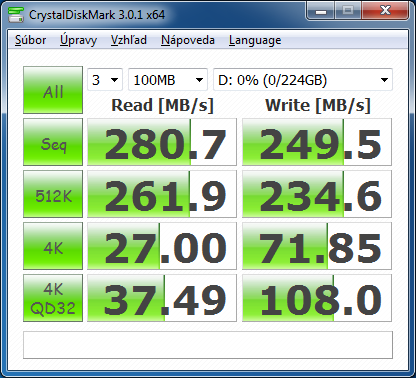Expand the drive dropdown showing D: 0% (0/224GB)
This screenshot has width=416, height=378.
pyautogui.click(x=303, y=80)
